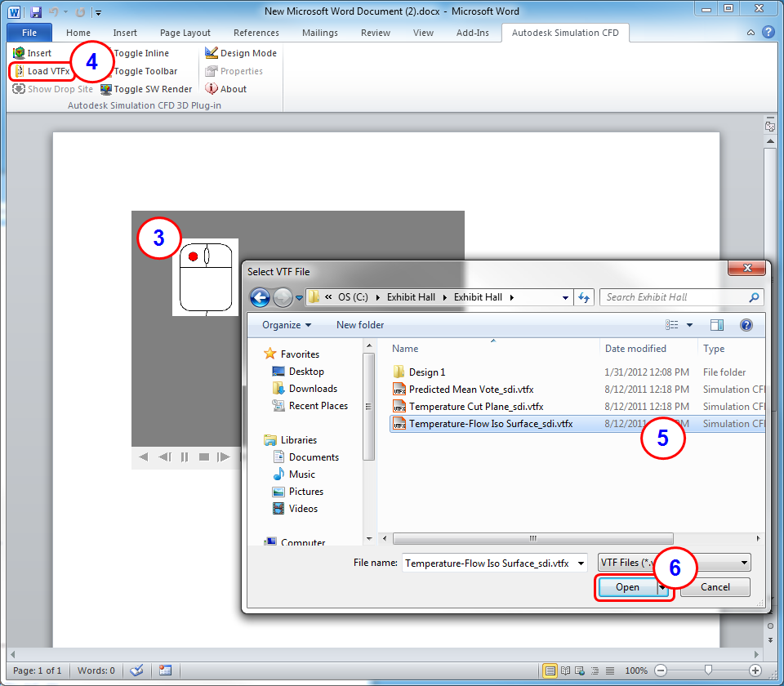Image resolution: width=784 pixels, height=686 pixels.
Task: Create a New folder in Exhibit Hall
Action: tap(360, 324)
